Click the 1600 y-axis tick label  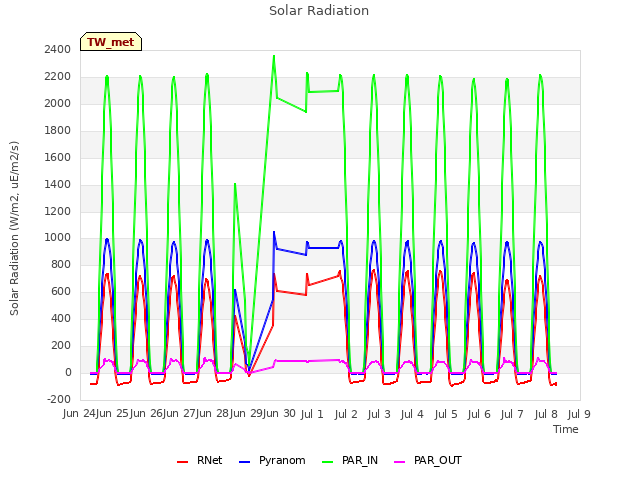tap(58, 158)
